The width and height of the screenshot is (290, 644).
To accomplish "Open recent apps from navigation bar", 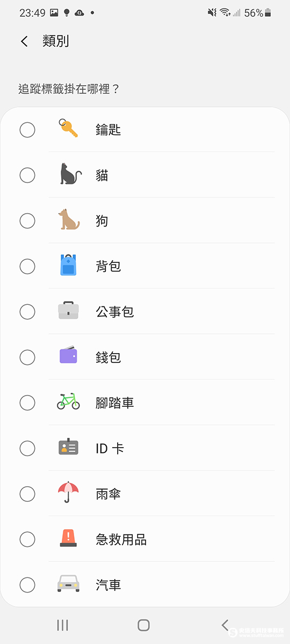I will (x=62, y=625).
